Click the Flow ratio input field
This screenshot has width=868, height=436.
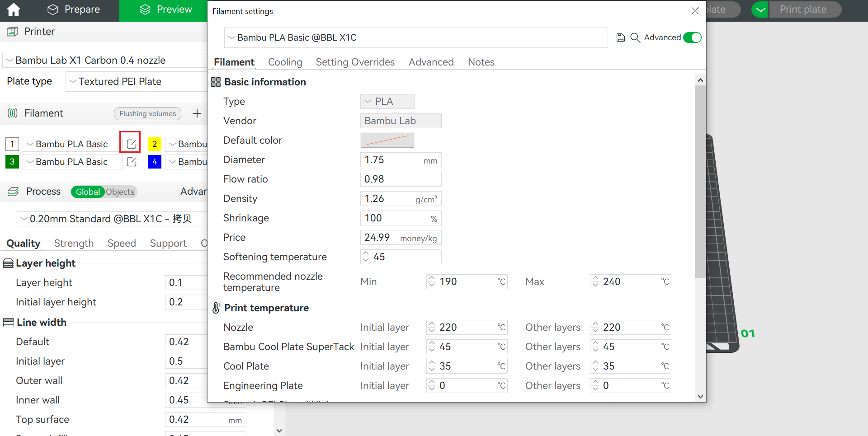point(401,179)
